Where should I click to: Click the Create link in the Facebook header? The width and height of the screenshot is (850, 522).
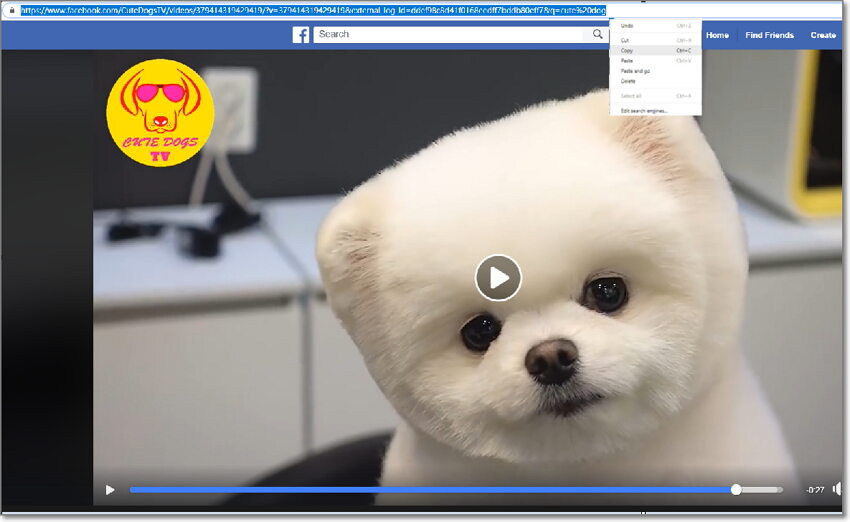coord(823,35)
